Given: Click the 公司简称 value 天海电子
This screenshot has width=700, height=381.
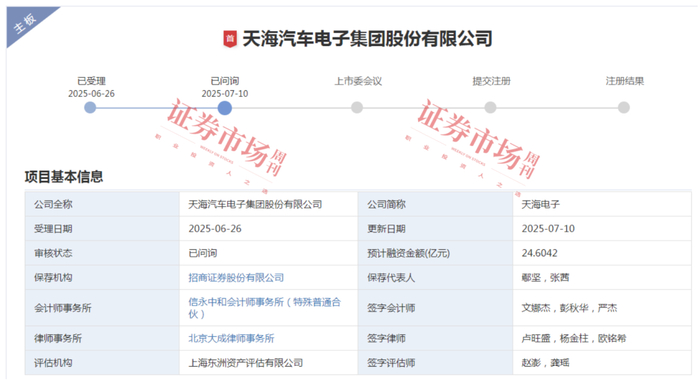Looking at the screenshot, I should click(540, 205).
